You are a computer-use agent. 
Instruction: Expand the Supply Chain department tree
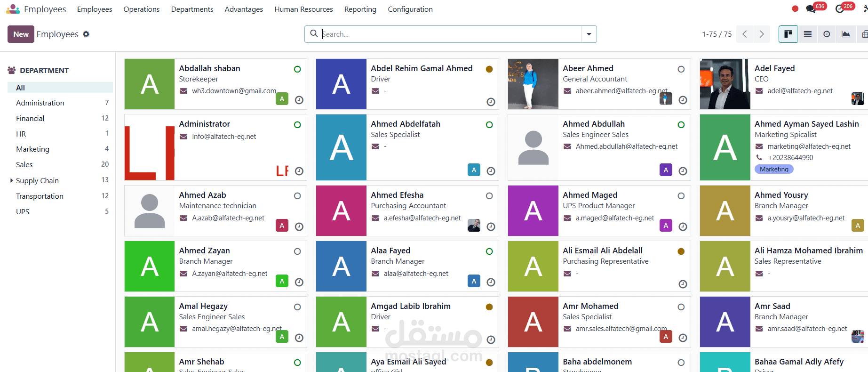click(x=11, y=180)
